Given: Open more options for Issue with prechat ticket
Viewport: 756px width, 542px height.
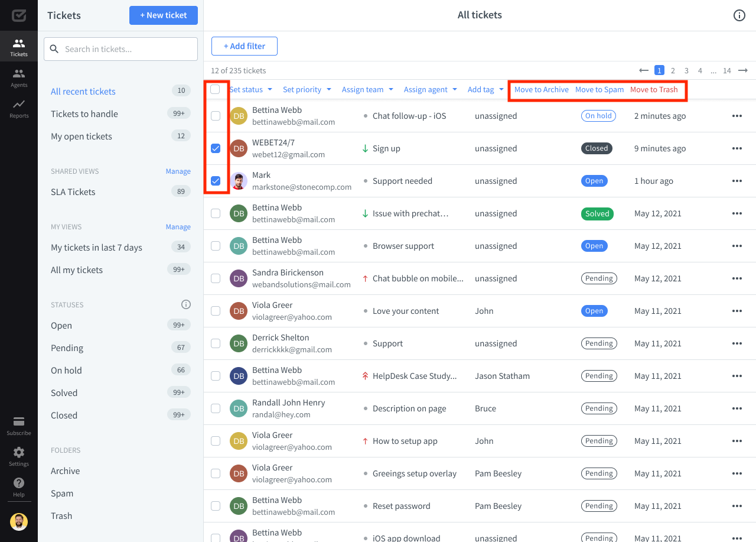Looking at the screenshot, I should coord(737,213).
